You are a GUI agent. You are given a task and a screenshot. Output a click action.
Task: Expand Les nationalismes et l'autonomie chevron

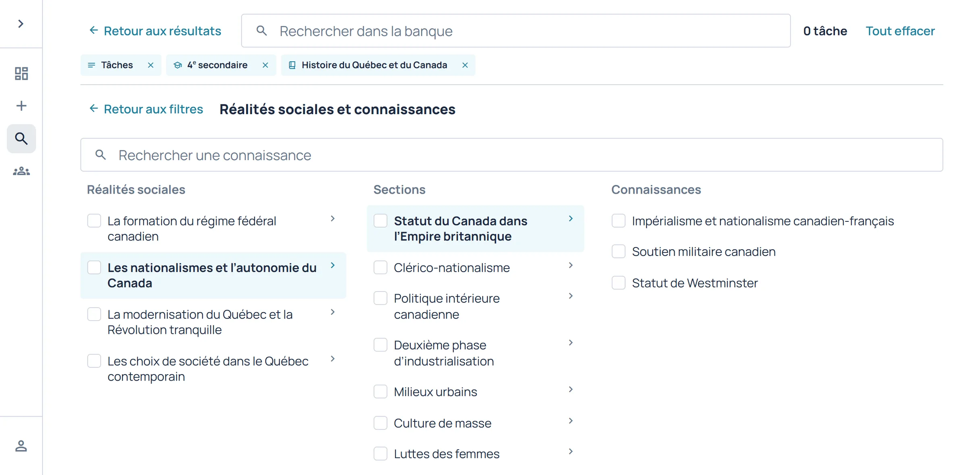click(x=333, y=265)
